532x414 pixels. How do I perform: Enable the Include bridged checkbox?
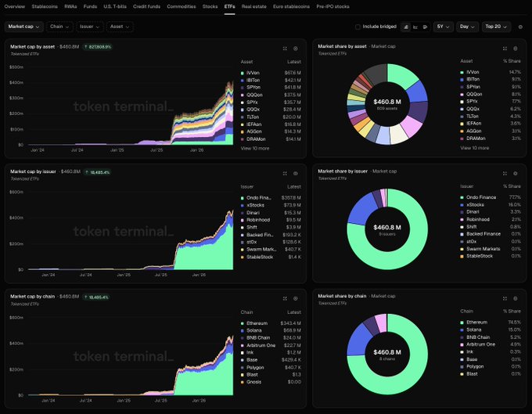tap(358, 27)
